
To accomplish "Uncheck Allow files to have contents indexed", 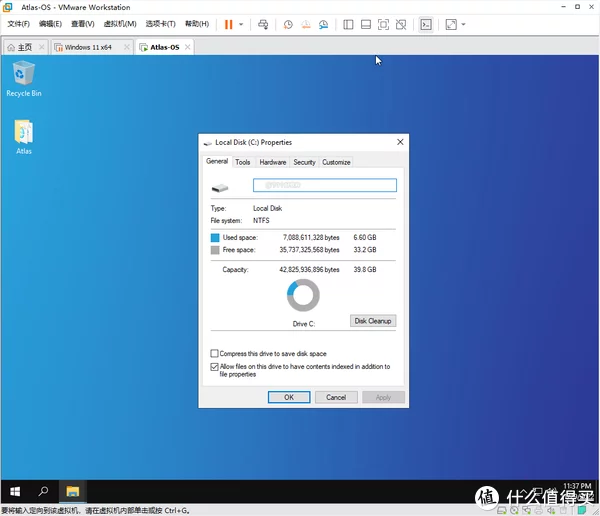I will point(214,367).
